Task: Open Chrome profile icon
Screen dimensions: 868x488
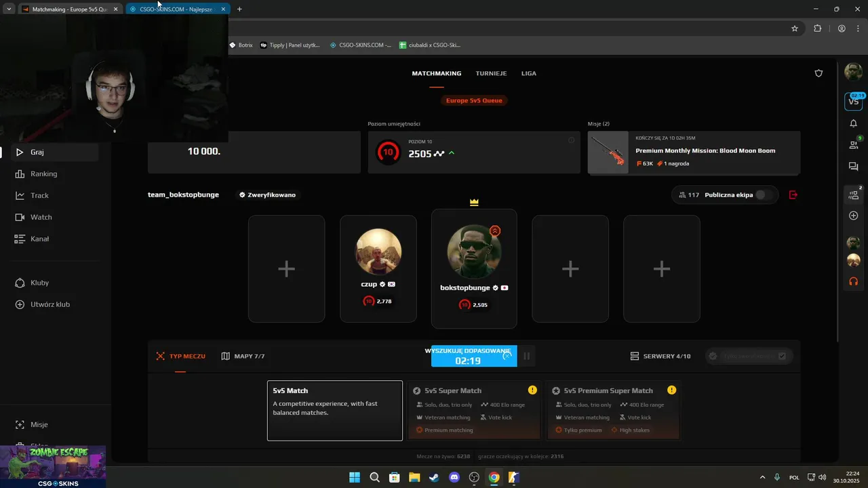Action: (842, 28)
